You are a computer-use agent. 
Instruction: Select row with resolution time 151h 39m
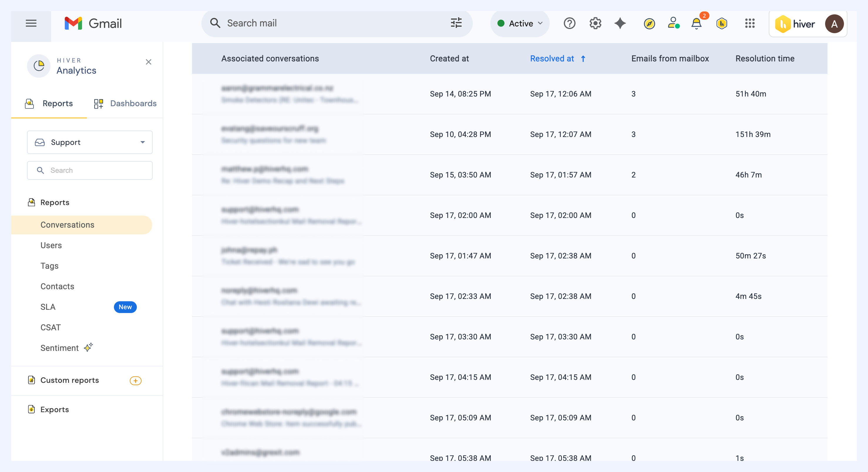[509, 134]
